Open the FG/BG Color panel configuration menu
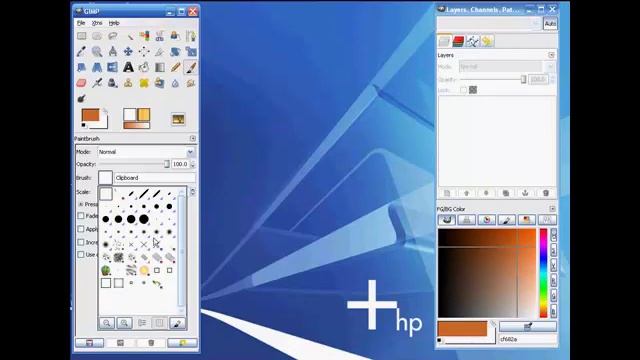Screen dimensions: 640x360 click(552, 209)
